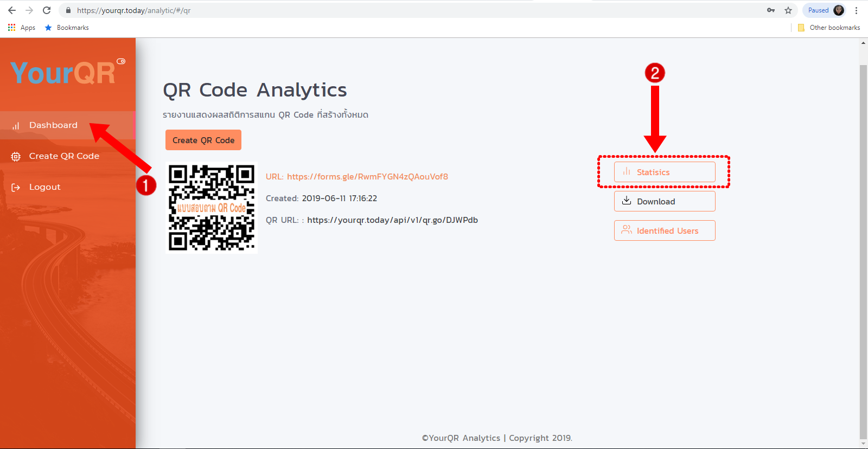Open Other bookmarks folder

pos(829,28)
